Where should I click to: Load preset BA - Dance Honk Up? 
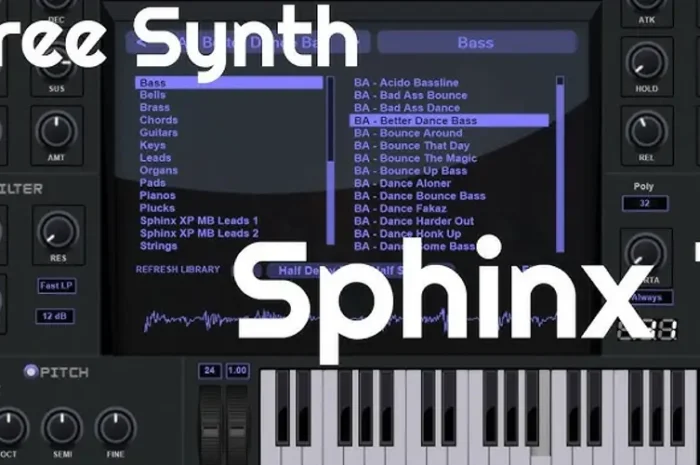coord(407,233)
